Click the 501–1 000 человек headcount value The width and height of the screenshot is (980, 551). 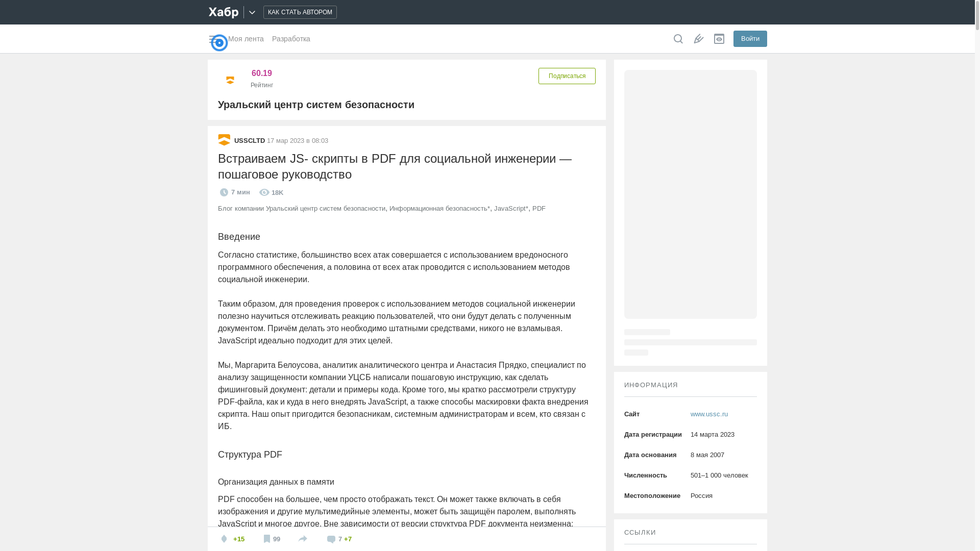coord(719,475)
